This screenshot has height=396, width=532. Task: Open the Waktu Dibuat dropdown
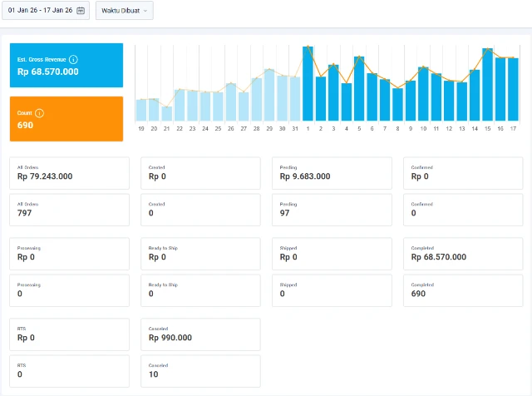[x=124, y=11]
